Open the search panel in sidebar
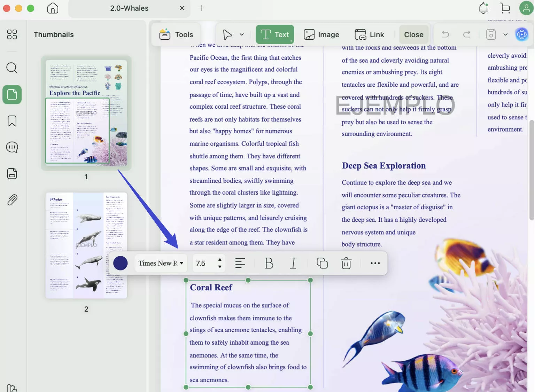This screenshot has width=535, height=392. click(x=12, y=68)
